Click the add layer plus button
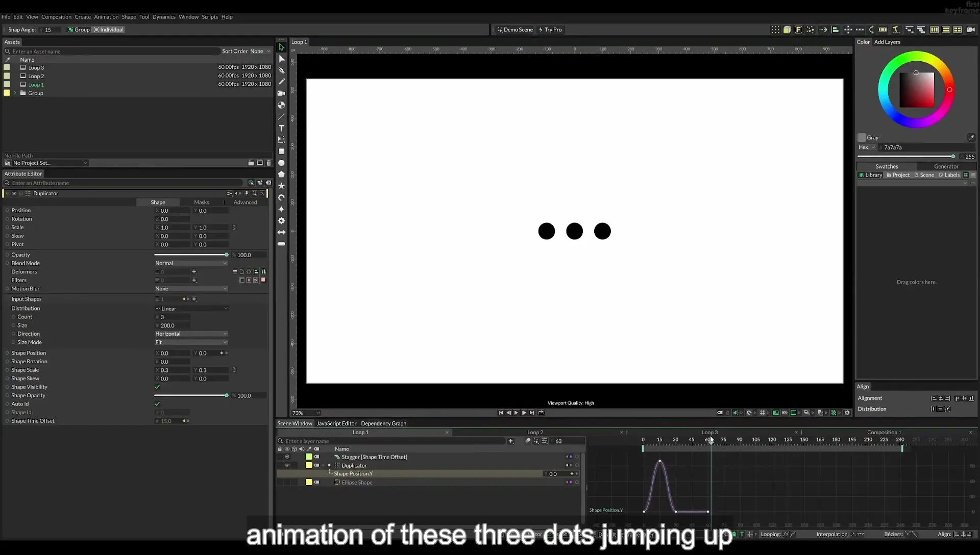The image size is (980, 555). [510, 441]
